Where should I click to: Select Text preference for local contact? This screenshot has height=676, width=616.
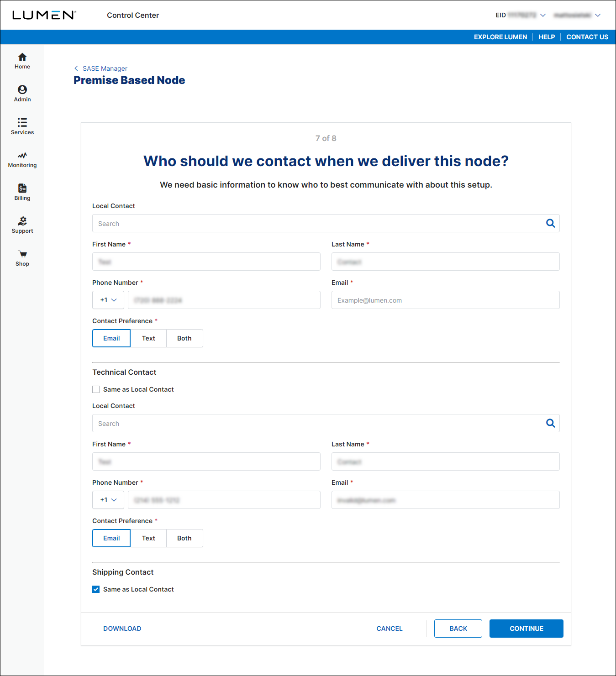[x=148, y=338]
